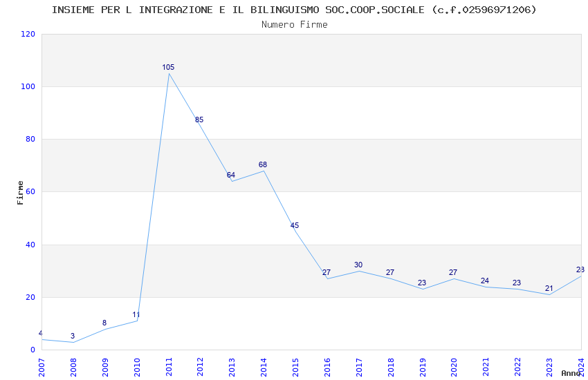Screen dimensions: 588x380
Task: Click data label 11 for 2010
Action: click(x=136, y=315)
